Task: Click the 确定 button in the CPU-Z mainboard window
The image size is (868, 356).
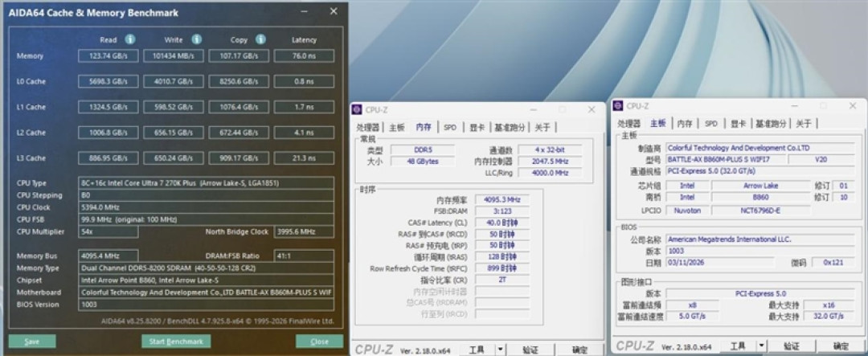Action: click(x=841, y=346)
